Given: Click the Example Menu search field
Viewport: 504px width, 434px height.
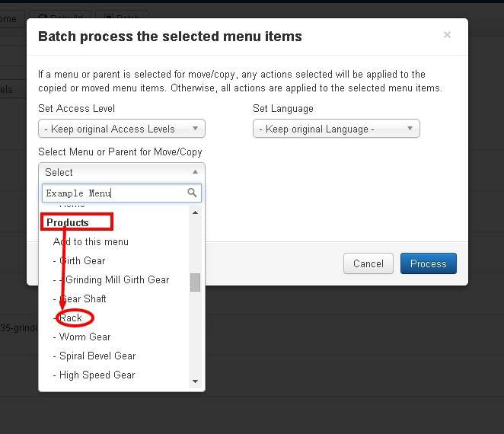Looking at the screenshot, I should 114,193.
